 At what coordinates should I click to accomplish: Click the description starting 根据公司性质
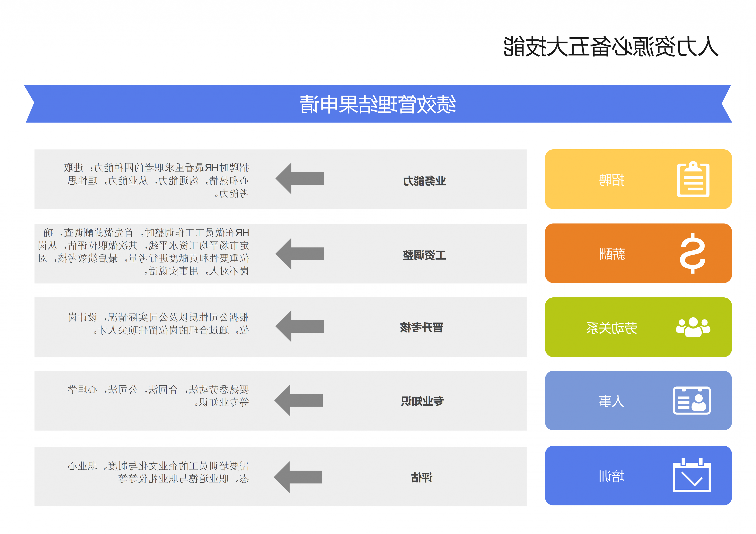point(158,323)
